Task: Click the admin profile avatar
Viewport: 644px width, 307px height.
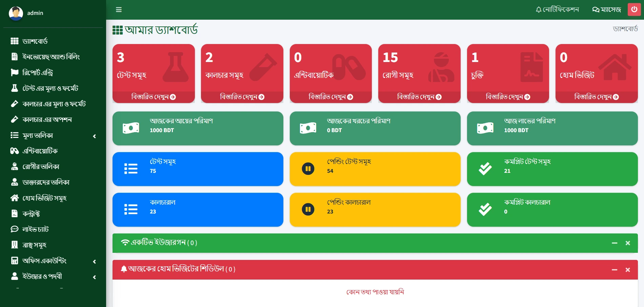Action: coord(16,13)
